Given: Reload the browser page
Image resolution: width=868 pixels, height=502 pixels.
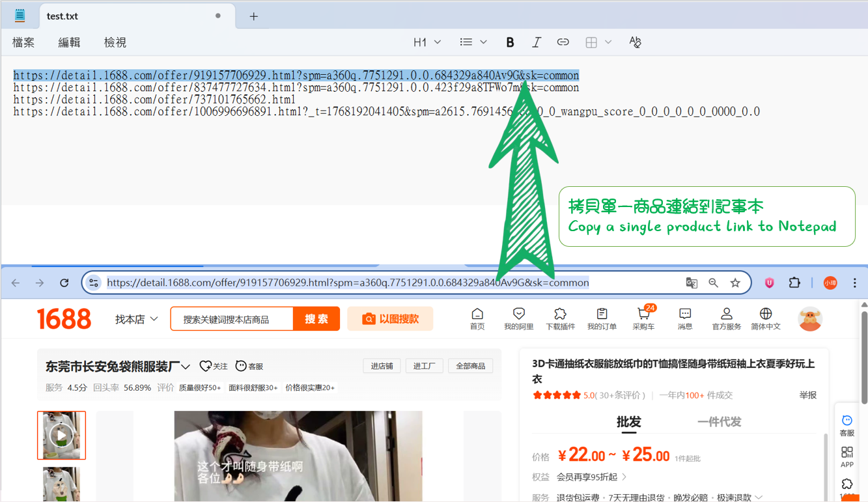Looking at the screenshot, I should pos(64,283).
